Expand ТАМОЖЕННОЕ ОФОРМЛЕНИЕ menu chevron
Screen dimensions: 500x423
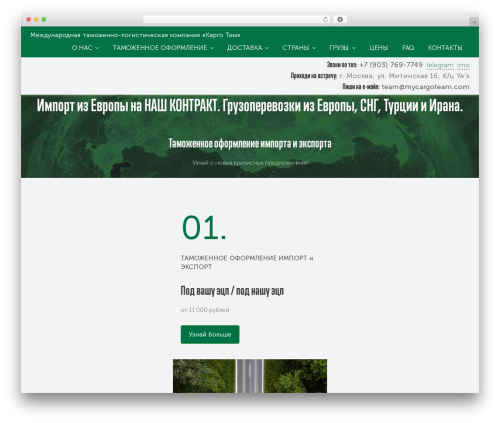tap(212, 48)
